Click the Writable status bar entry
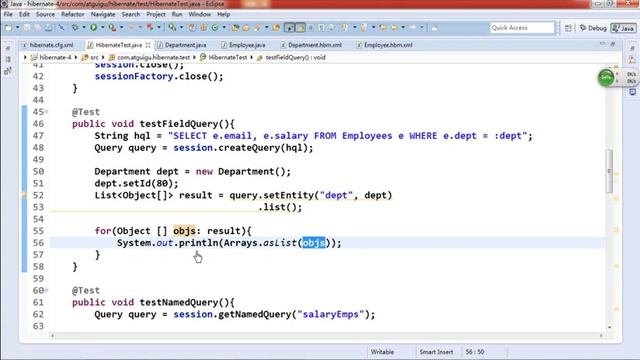The height and width of the screenshot is (360, 640). click(382, 352)
